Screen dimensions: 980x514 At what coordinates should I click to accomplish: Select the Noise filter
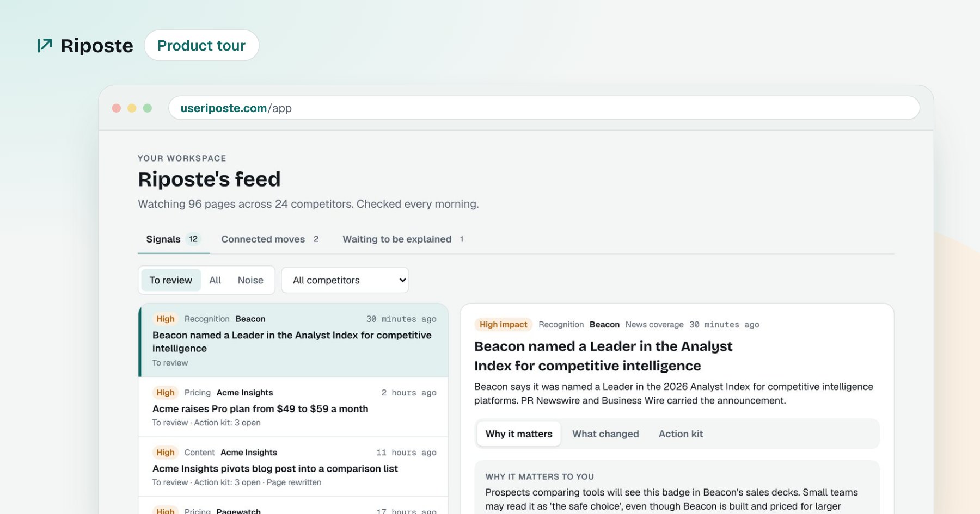click(250, 280)
